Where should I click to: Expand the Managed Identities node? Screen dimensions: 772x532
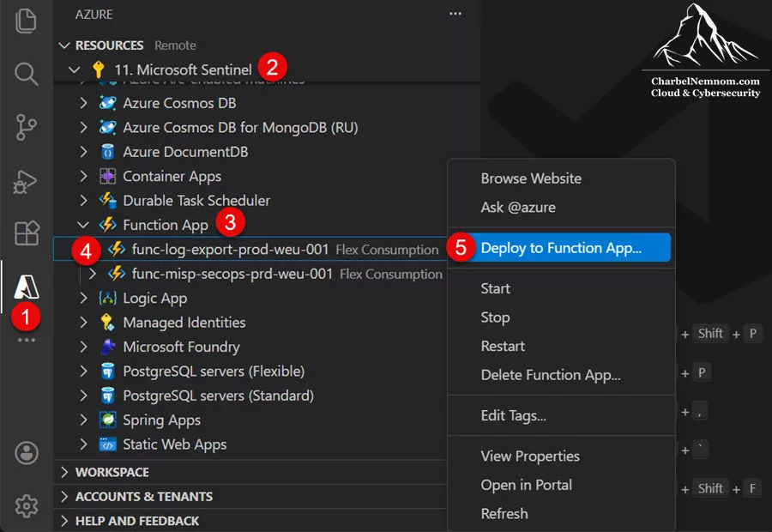pyautogui.click(x=84, y=322)
